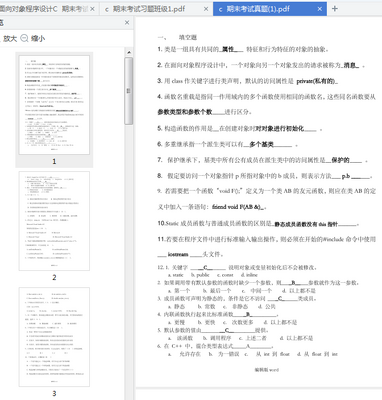
Task: Click the page footer text 编辑版 word
Action: (x=267, y=370)
